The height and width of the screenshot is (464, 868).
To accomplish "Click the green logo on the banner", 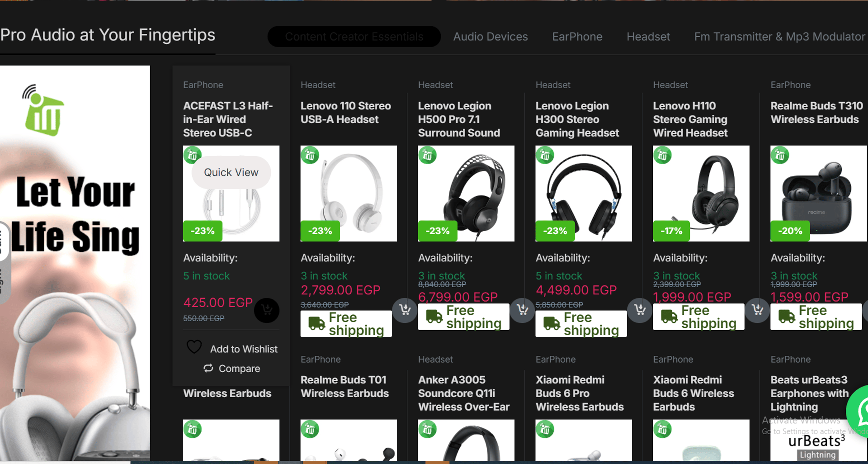I will (x=43, y=110).
